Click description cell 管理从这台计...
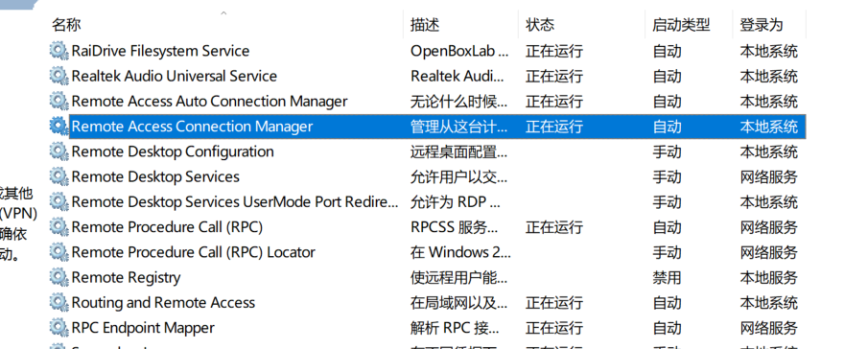The height and width of the screenshot is (349, 868). coord(458,127)
